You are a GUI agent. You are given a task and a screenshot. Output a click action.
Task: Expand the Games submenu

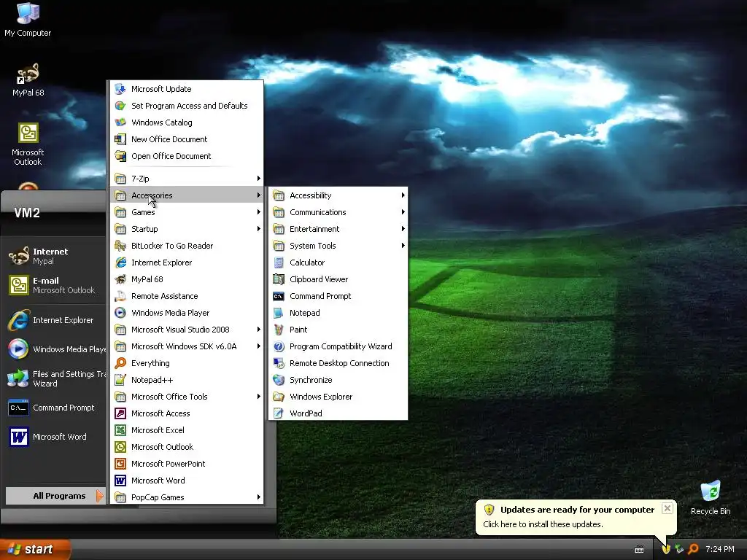[187, 212]
